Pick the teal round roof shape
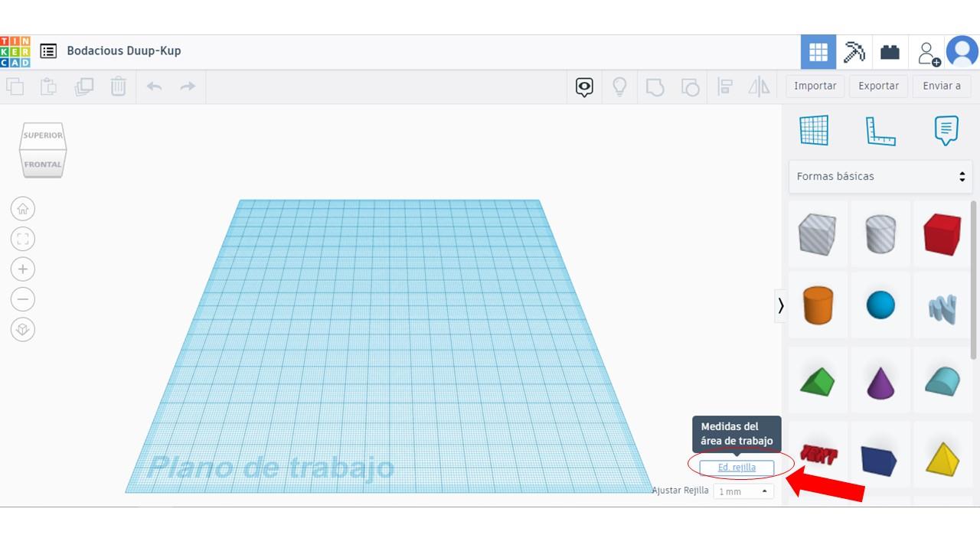 [x=942, y=380]
